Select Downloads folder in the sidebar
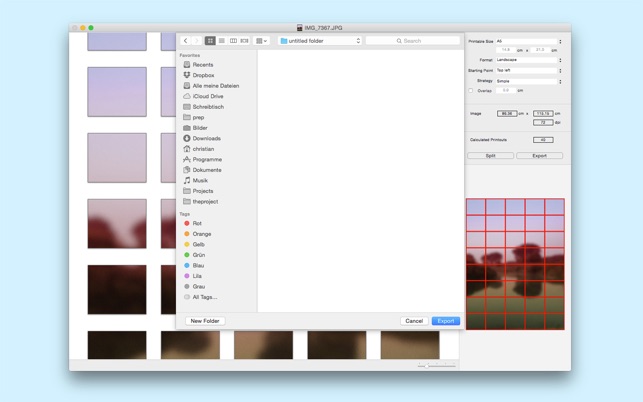This screenshot has height=402, width=643. 206,138
